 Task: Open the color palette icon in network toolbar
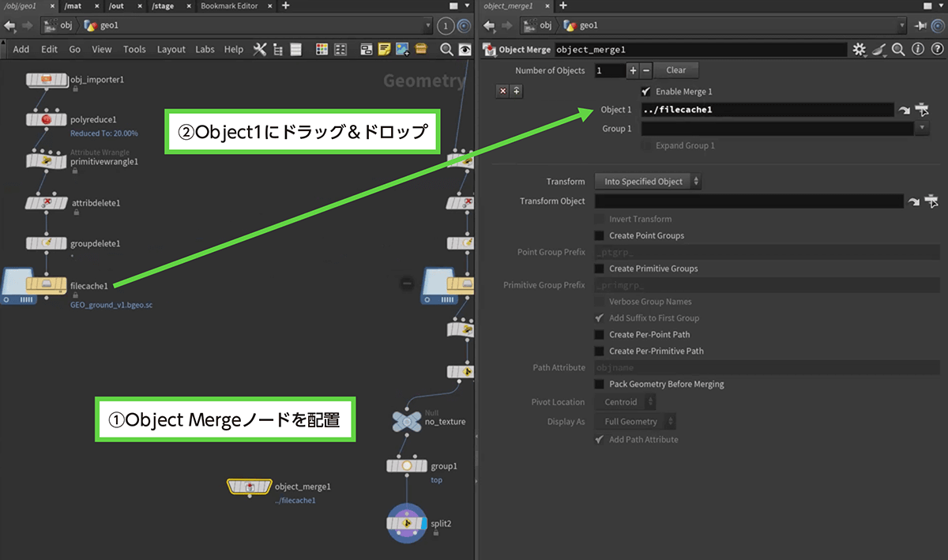pos(322,49)
